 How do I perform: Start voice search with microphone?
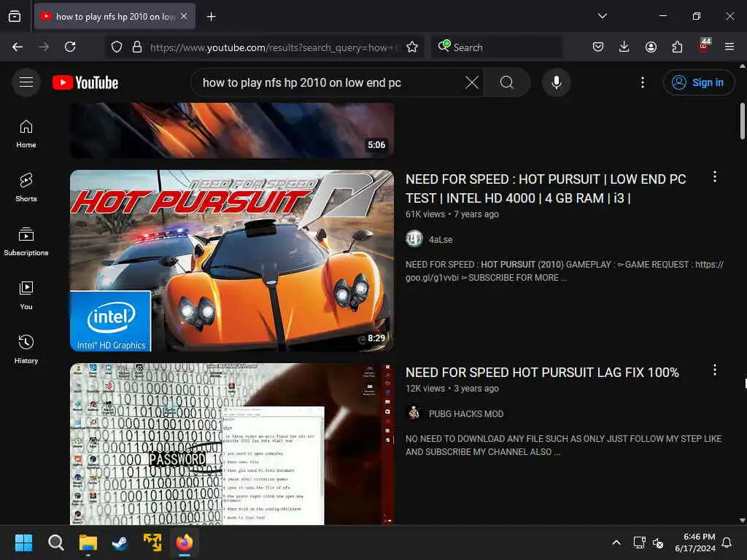tap(556, 82)
